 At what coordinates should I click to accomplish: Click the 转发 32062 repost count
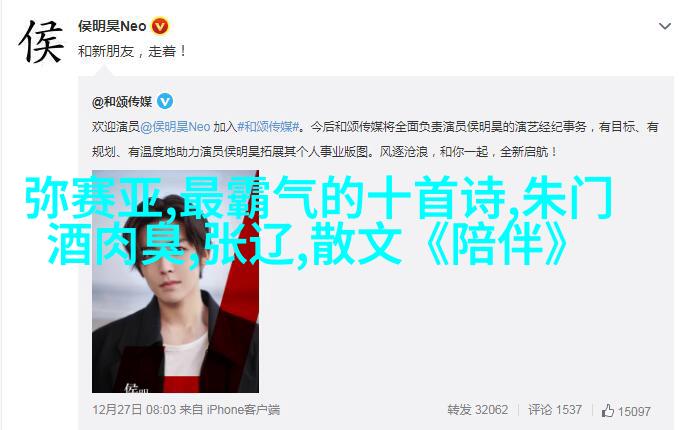(477, 410)
